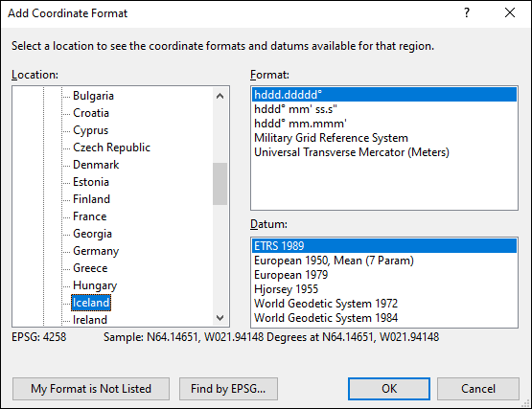This screenshot has width=532, height=409.
Task: Click the Cancel button
Action: pyautogui.click(x=478, y=389)
